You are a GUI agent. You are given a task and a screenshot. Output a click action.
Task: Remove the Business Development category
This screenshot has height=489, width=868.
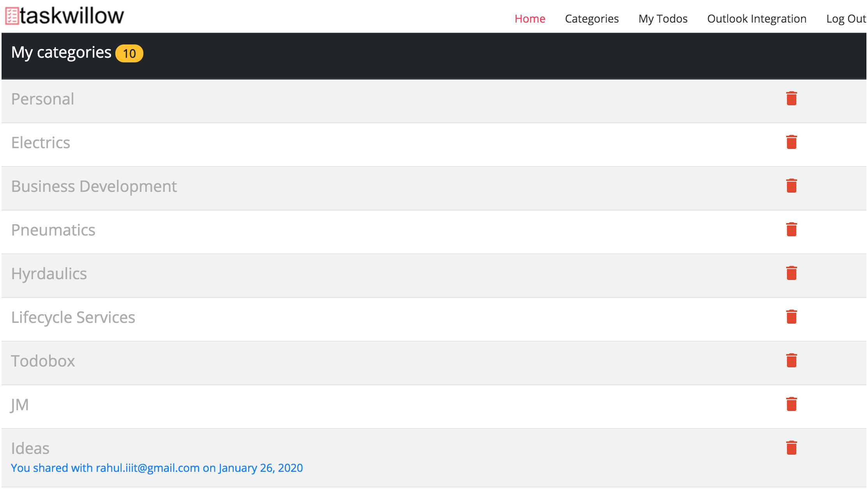click(791, 186)
